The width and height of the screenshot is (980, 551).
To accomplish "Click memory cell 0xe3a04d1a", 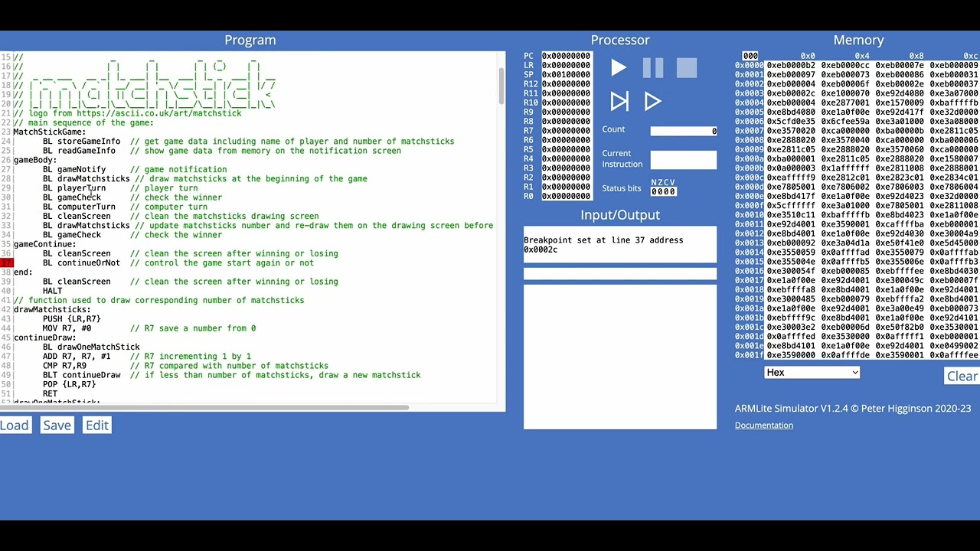I will pyautogui.click(x=845, y=243).
